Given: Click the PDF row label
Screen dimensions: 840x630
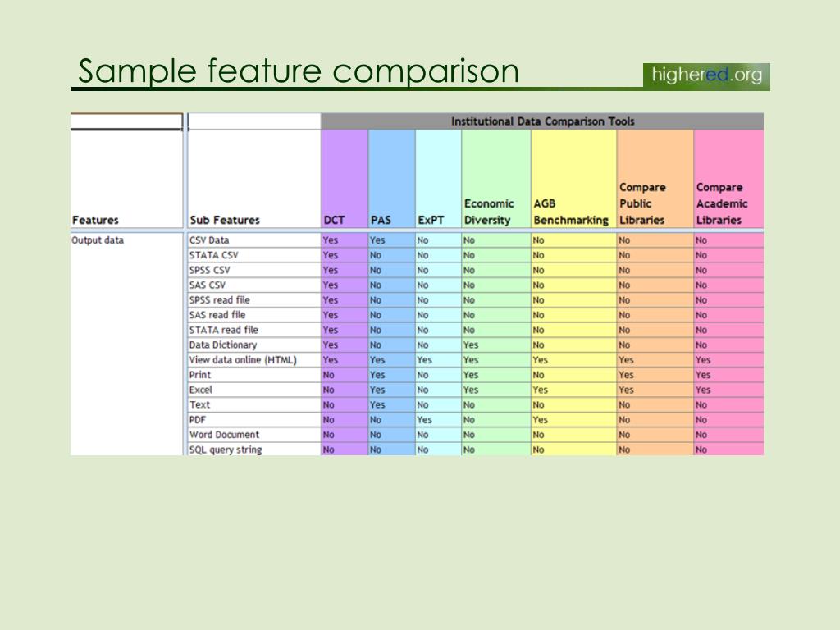Looking at the screenshot, I should pyautogui.click(x=197, y=420).
